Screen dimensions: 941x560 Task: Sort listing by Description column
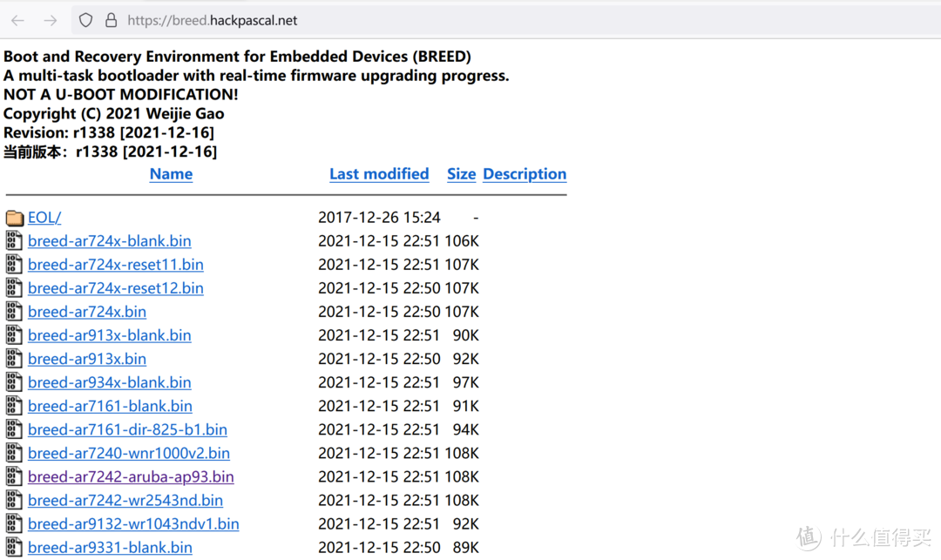(x=525, y=174)
